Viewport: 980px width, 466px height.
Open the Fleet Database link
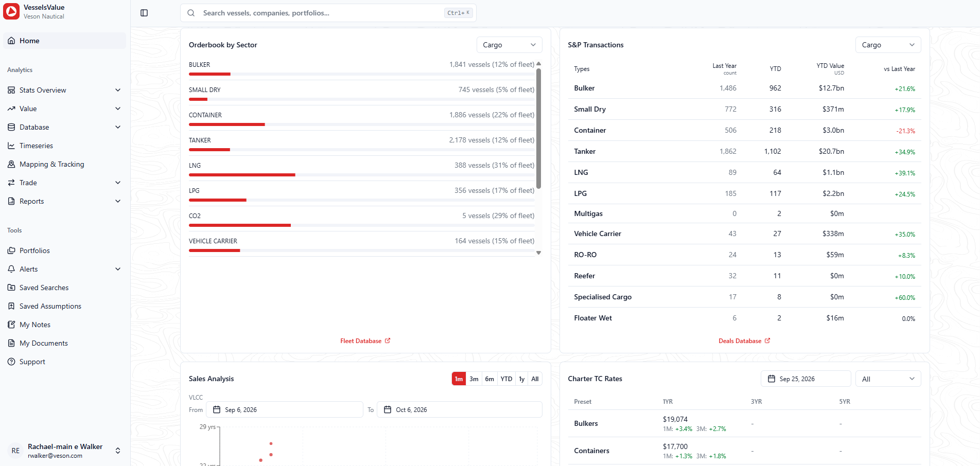click(x=365, y=340)
